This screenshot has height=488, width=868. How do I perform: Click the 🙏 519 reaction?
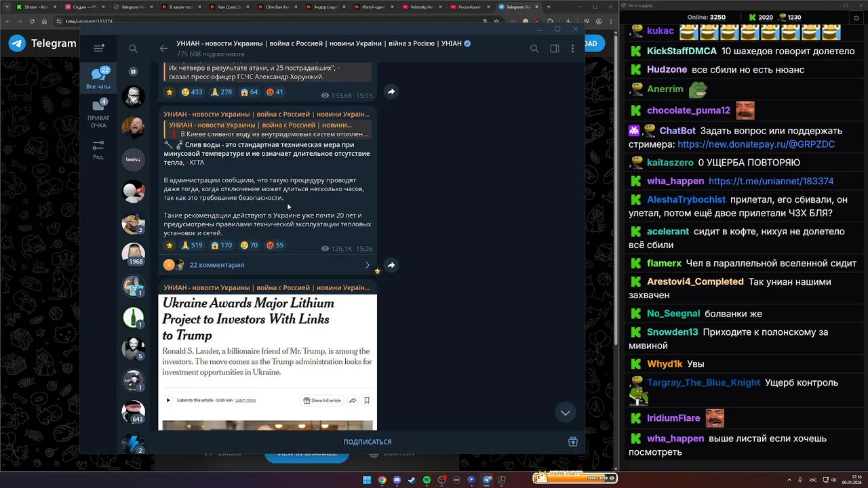click(192, 245)
